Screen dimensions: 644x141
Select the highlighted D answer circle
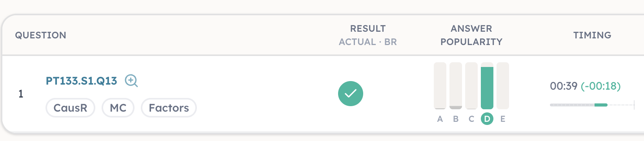coord(487,119)
